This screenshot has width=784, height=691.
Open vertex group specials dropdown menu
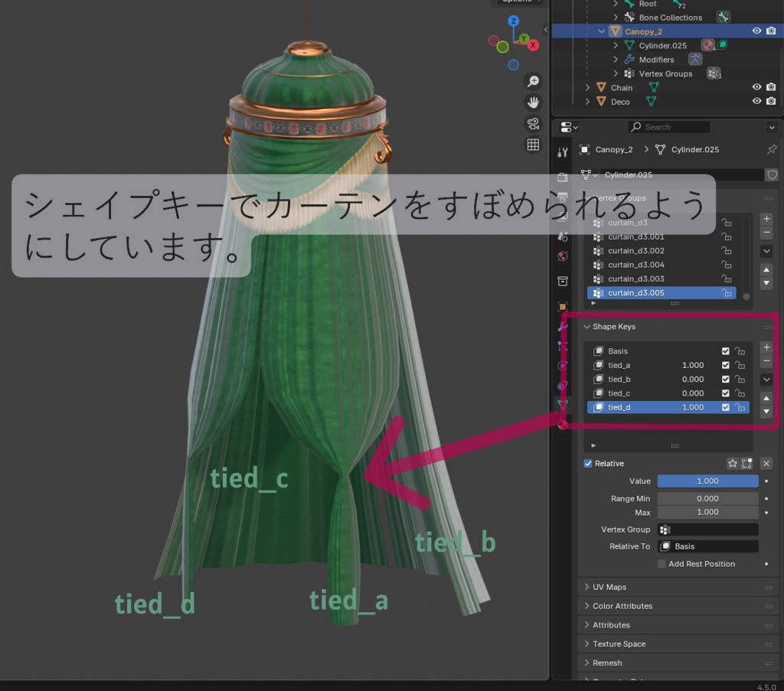coord(766,251)
